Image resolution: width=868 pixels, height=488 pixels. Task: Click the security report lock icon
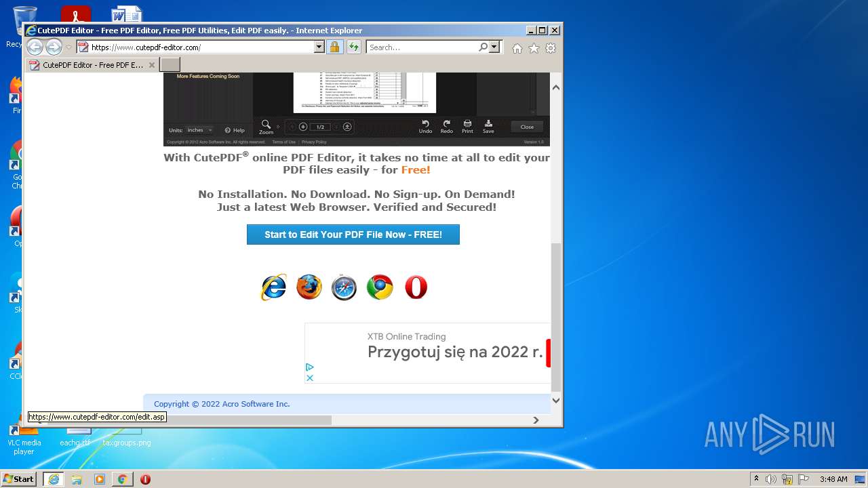coord(334,47)
